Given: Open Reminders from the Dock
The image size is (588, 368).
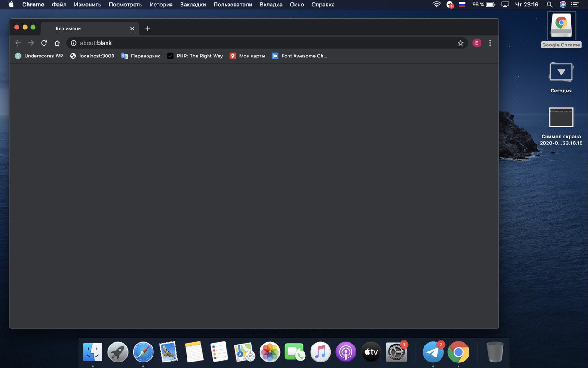Looking at the screenshot, I should point(219,352).
